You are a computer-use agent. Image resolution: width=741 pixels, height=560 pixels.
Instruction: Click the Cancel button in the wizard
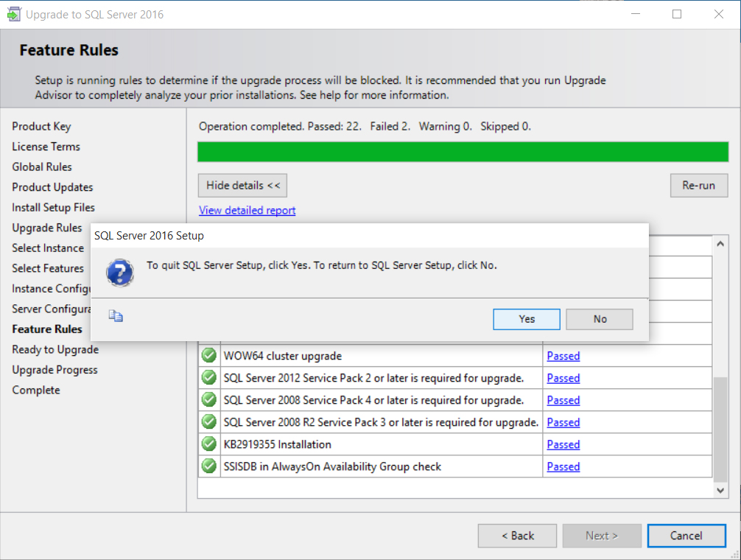[686, 536]
